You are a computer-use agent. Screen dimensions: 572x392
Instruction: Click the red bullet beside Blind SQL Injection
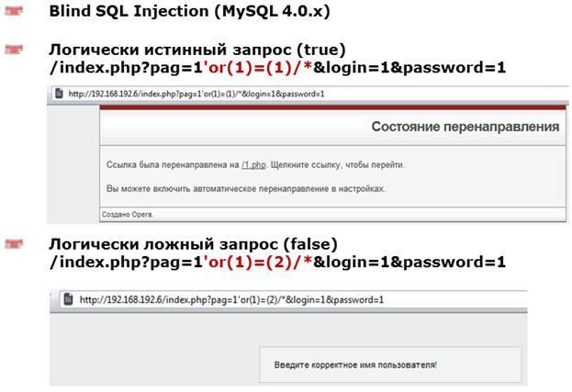point(14,14)
